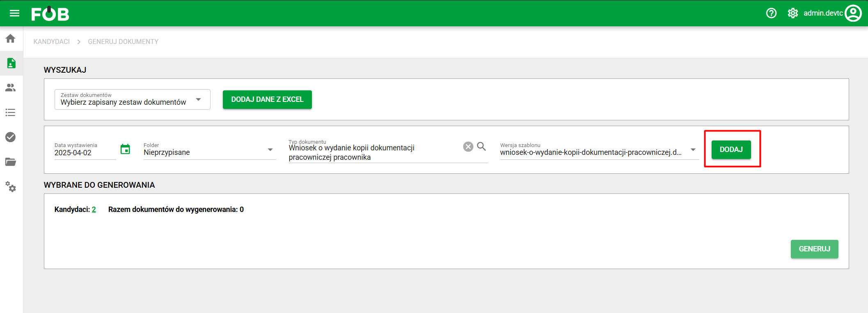Open the Folder dropdown arrow
The width and height of the screenshot is (868, 313).
[270, 150]
